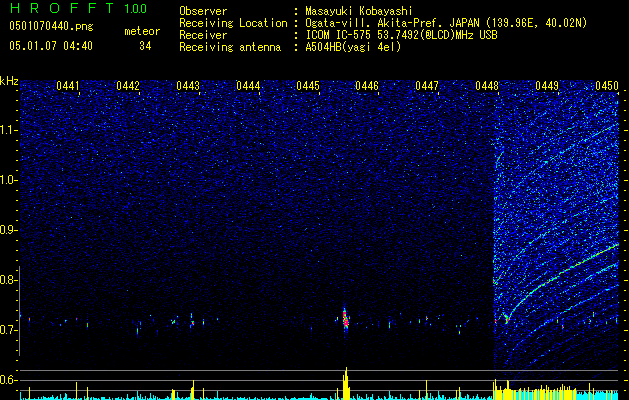The width and height of the screenshot is (629, 400).
Task: Click the date stamp 05.01.07 04:40
Action: click(x=51, y=46)
